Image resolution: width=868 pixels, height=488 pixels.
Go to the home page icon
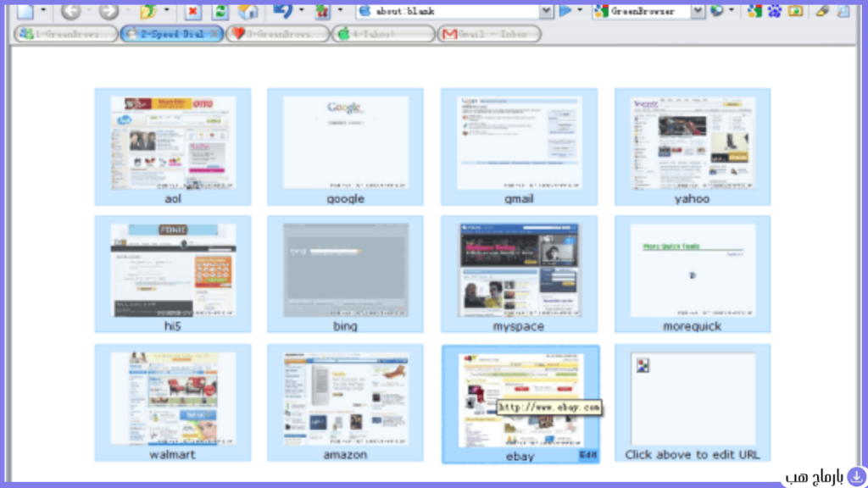pos(248,11)
